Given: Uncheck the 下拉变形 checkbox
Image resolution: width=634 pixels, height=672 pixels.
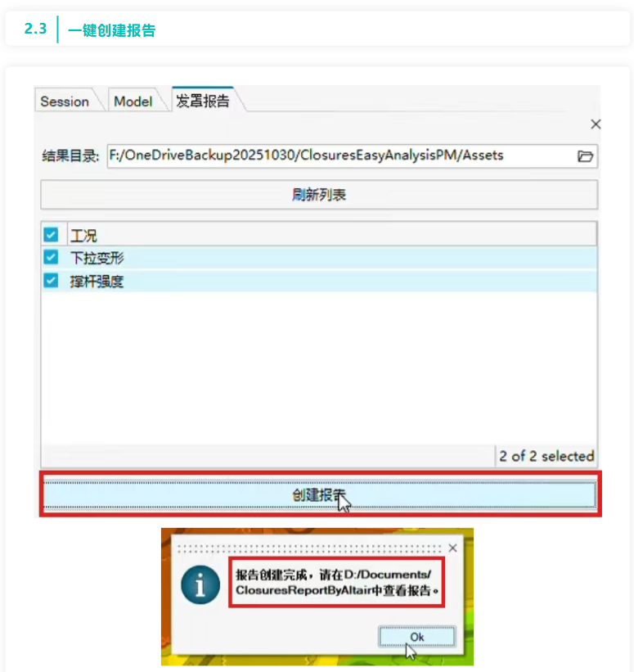Looking at the screenshot, I should (51, 257).
